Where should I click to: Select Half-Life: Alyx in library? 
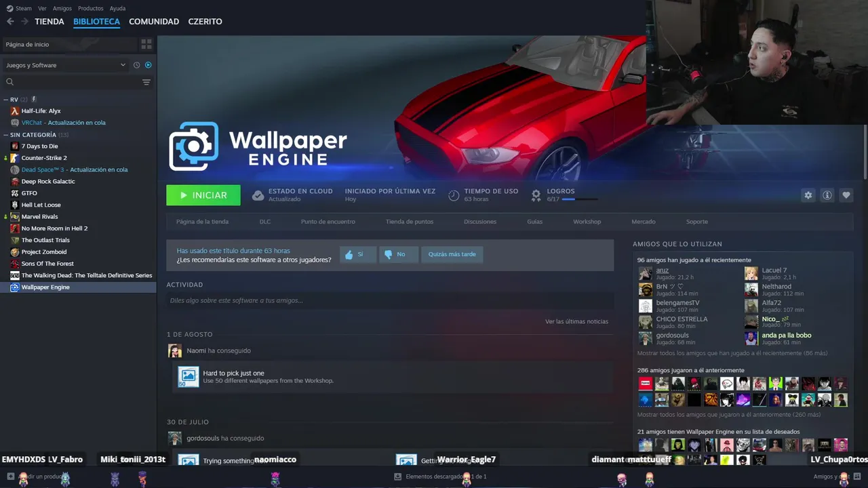[x=41, y=111]
